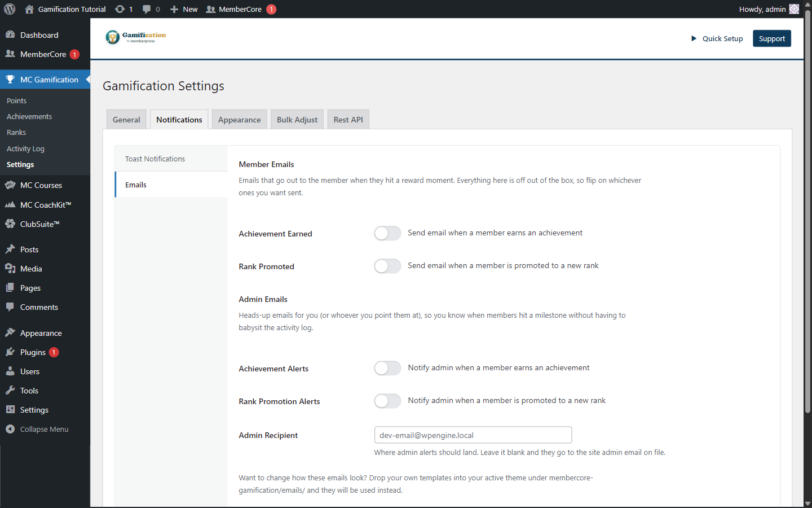Open MemberCore item in admin bar
Screen dimensions: 812x508
coord(240,9)
